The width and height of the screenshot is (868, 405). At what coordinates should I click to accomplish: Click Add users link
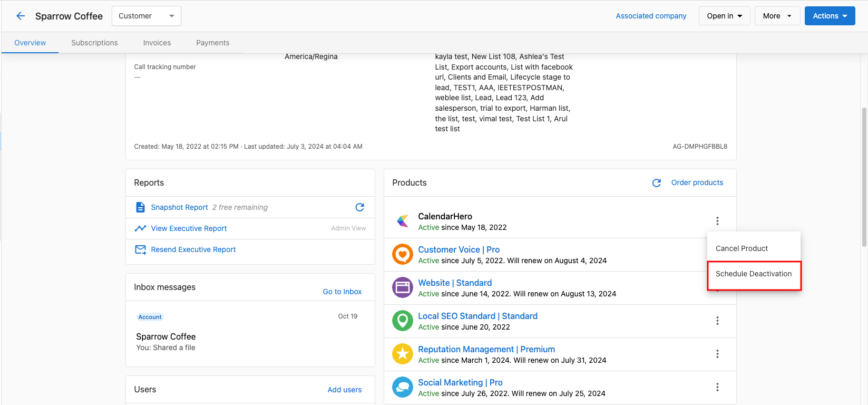pyautogui.click(x=345, y=390)
